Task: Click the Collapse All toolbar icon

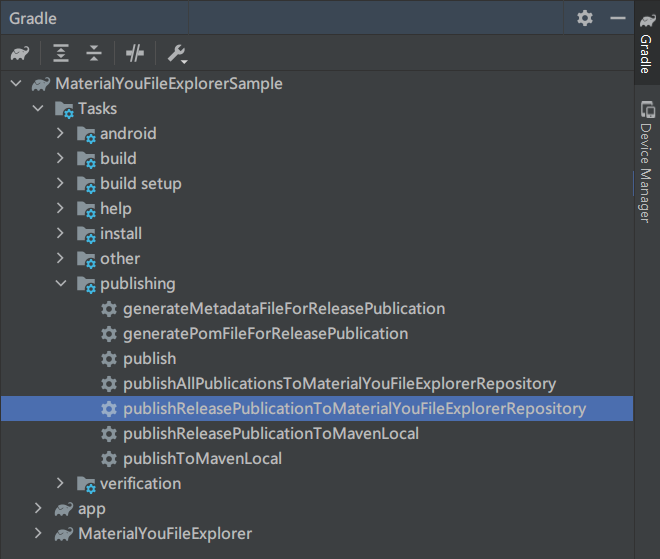Action: pyautogui.click(x=94, y=54)
